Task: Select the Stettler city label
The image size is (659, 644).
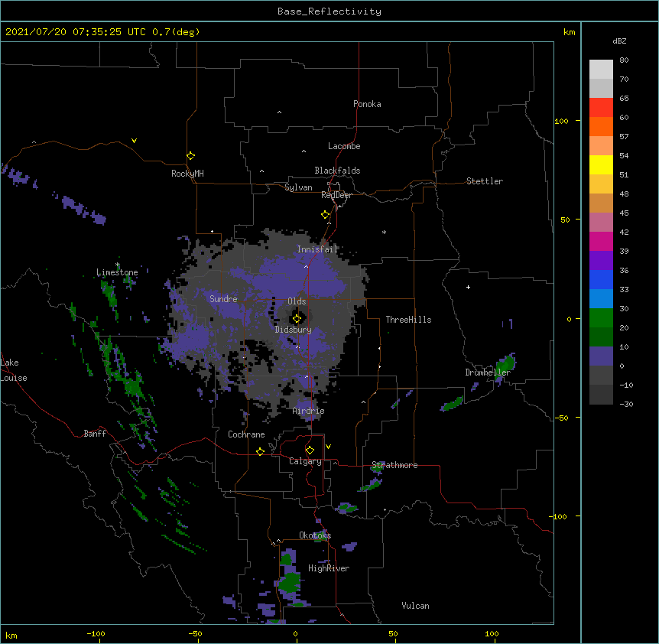Action: pyautogui.click(x=485, y=181)
